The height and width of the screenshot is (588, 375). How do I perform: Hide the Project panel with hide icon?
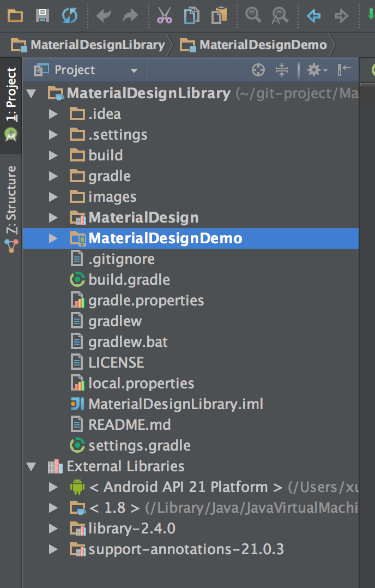click(x=344, y=69)
